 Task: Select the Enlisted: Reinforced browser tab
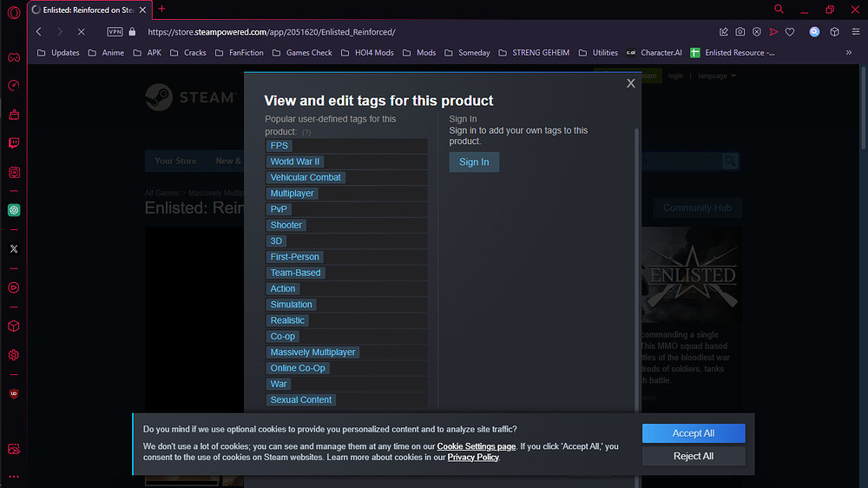click(x=87, y=10)
